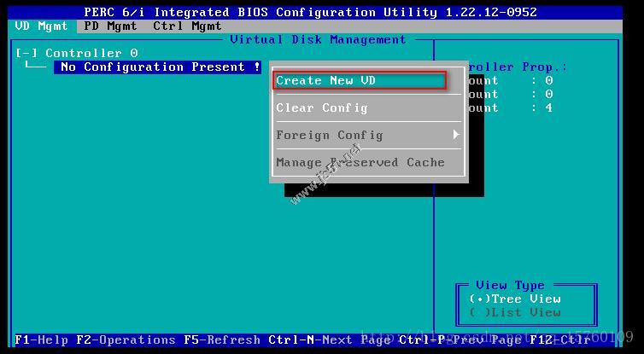The image size is (644, 354).
Task: Select the Controller 0 tree label
Action: pos(91,53)
